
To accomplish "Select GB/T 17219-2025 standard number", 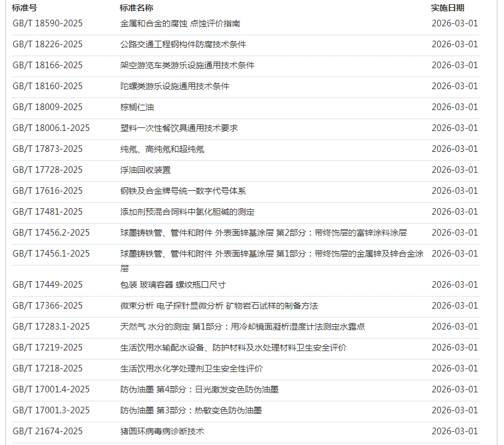I will [47, 348].
